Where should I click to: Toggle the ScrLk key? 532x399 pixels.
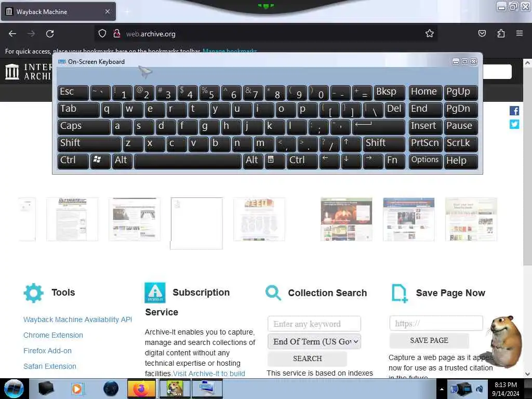click(x=461, y=144)
